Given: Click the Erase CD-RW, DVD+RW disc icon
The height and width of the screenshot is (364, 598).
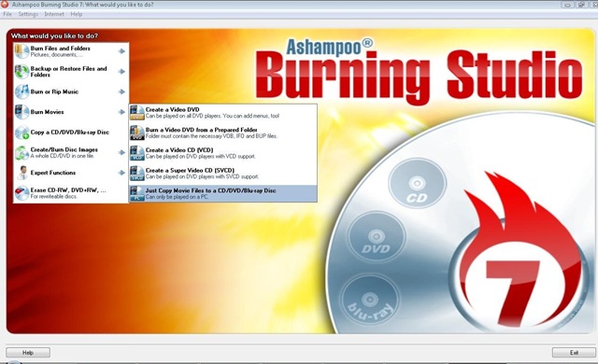Looking at the screenshot, I should coord(21,193).
